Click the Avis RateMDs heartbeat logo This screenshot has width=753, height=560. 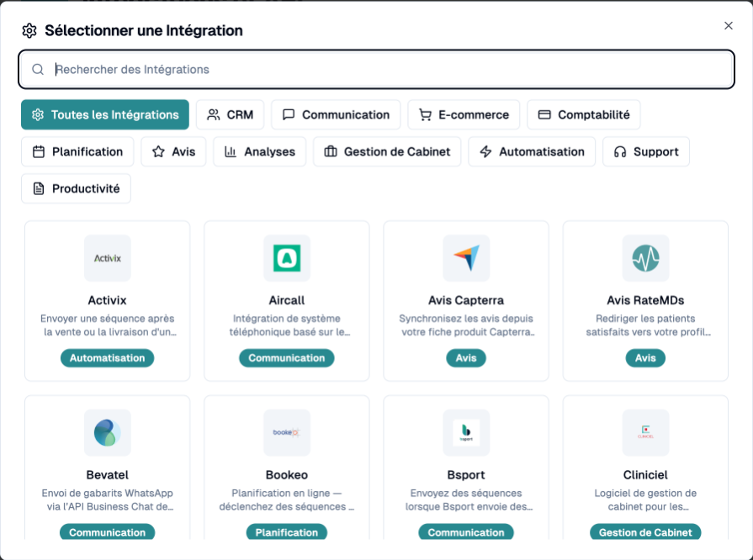point(645,258)
